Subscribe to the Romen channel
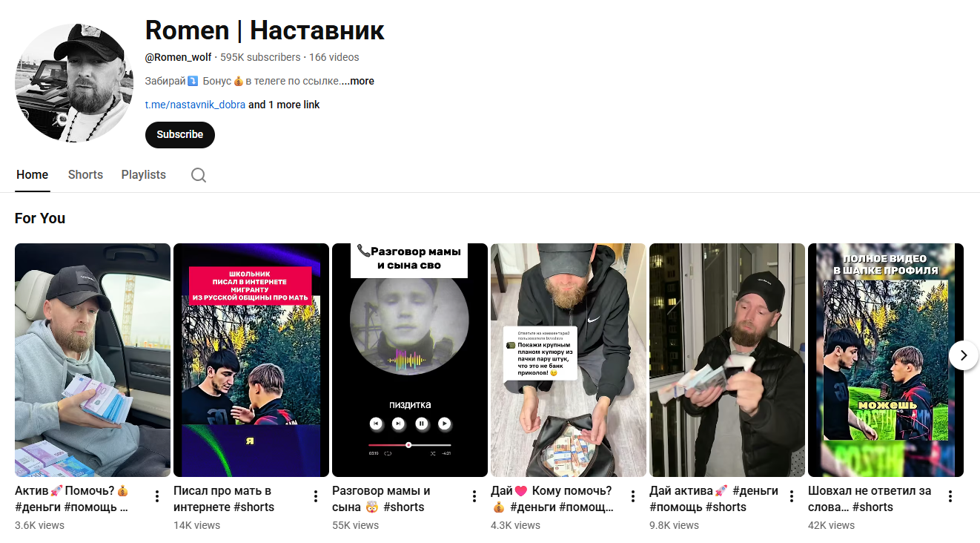The height and width of the screenshot is (543, 980). pos(180,134)
